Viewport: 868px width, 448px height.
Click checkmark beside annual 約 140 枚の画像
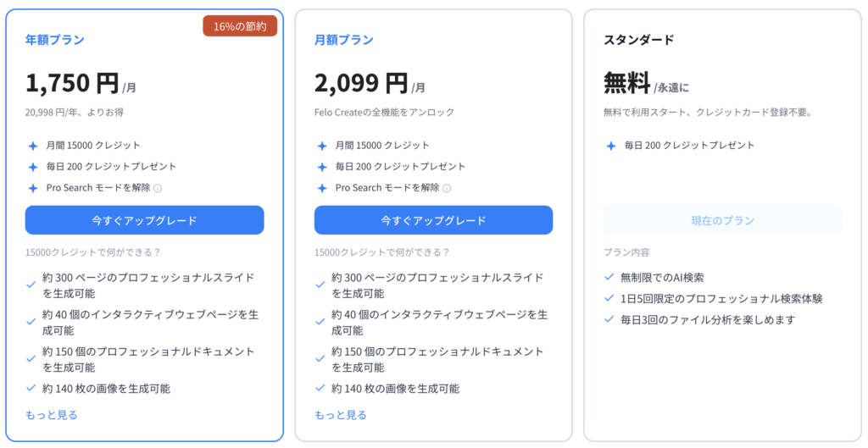[x=32, y=389]
